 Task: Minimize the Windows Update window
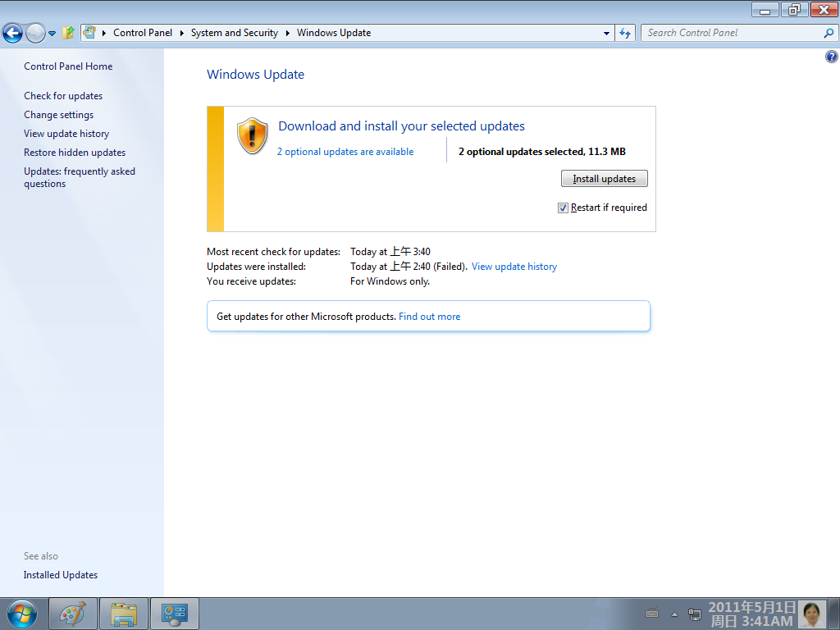pos(765,10)
